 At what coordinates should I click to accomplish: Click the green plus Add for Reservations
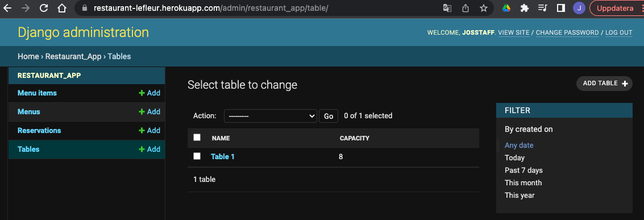[149, 131]
